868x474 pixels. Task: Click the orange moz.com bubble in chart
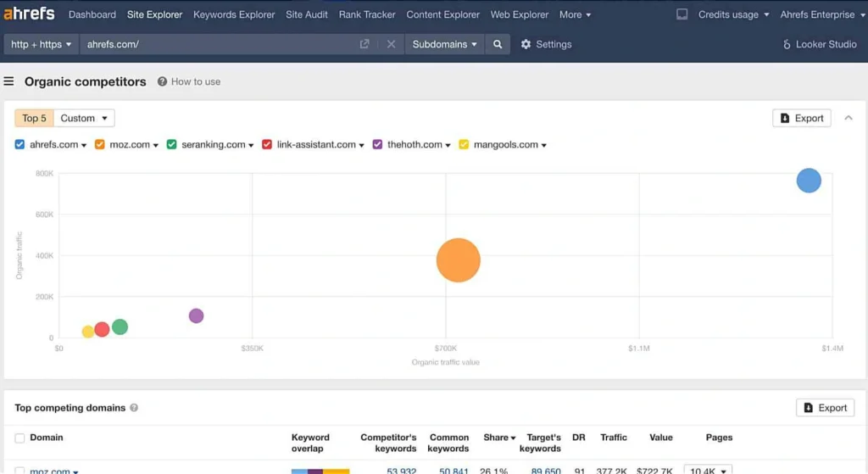pos(459,260)
